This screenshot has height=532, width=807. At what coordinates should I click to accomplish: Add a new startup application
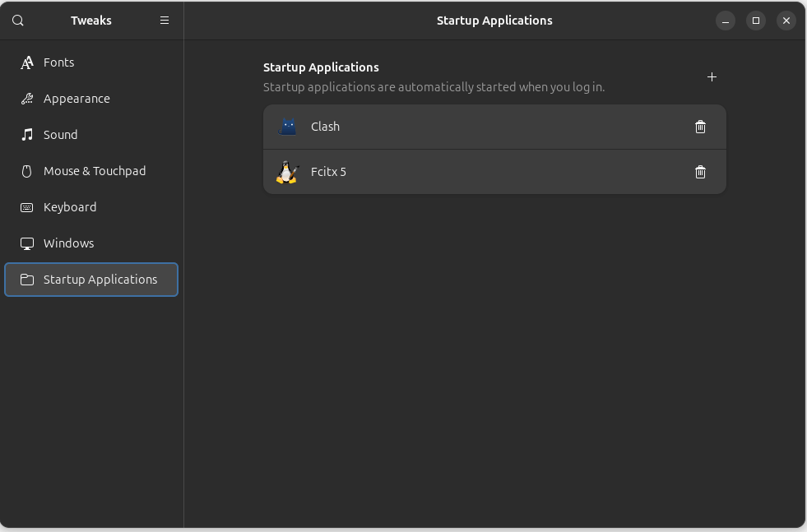[x=712, y=77]
